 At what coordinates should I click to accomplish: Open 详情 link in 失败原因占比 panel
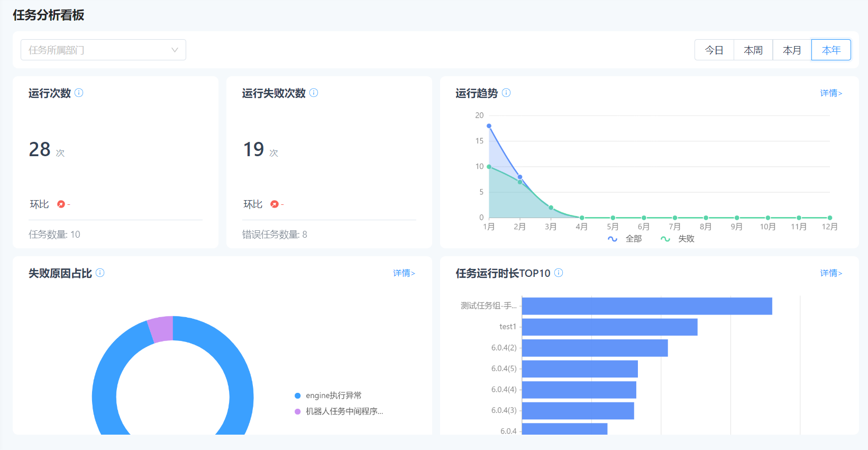[404, 273]
